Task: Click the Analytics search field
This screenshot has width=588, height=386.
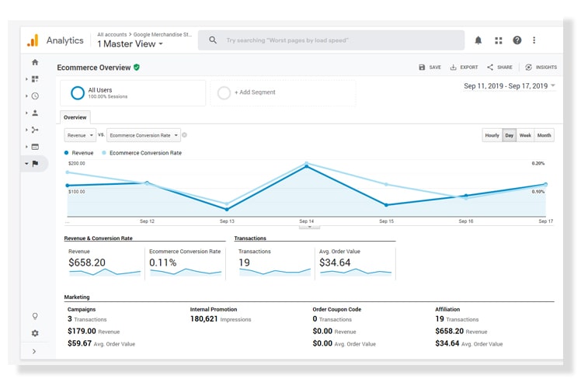Action: point(334,40)
